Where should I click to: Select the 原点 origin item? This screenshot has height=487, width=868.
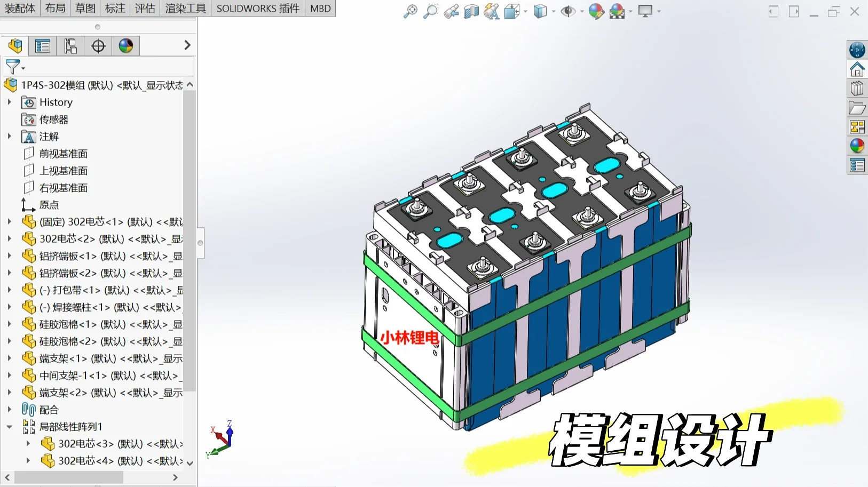point(41,204)
